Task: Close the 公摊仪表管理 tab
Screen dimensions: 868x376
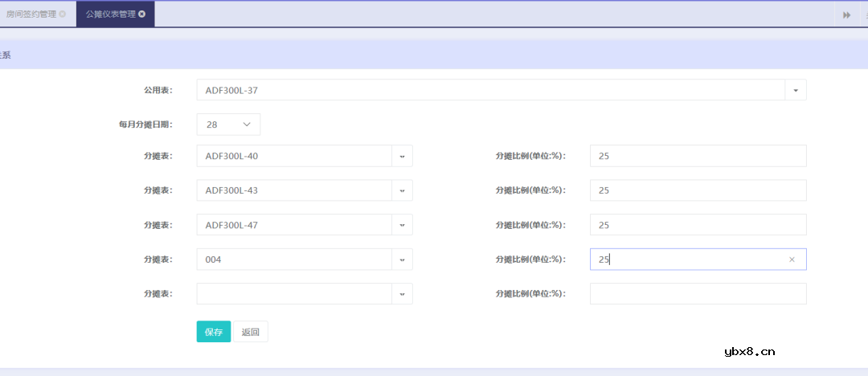Action: pos(142,14)
